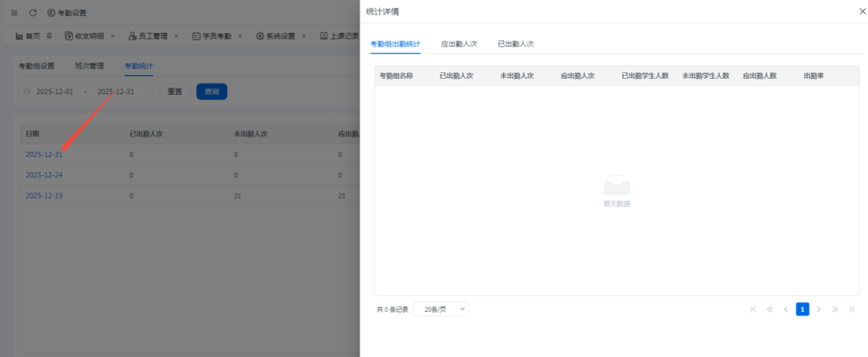Open the 班次管理 tab

click(x=89, y=66)
